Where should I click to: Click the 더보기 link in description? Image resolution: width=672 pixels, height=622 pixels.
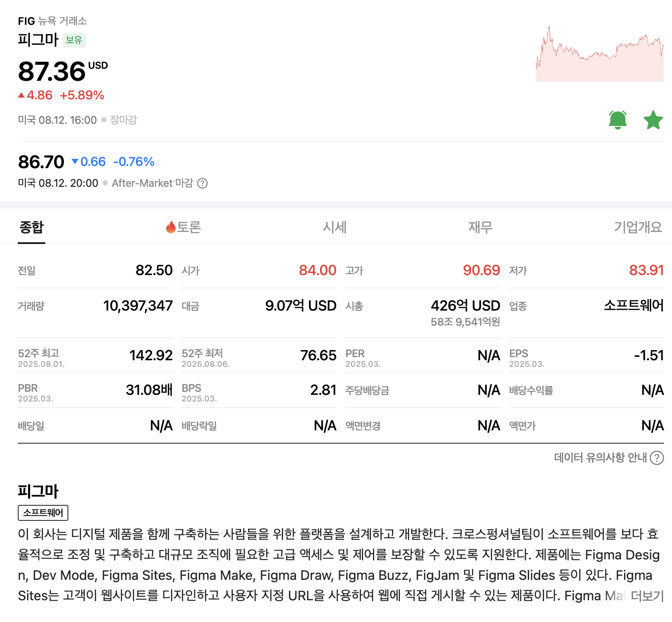coord(647,595)
